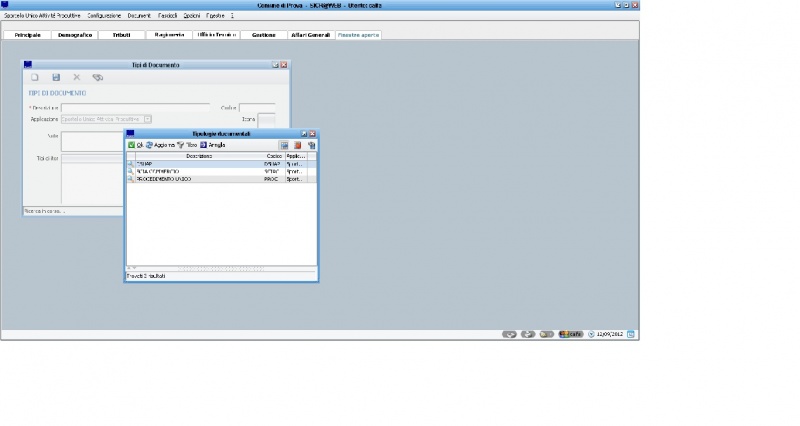Switch to the Ragioneria tab
This screenshot has height=426, width=800.
tap(169, 35)
